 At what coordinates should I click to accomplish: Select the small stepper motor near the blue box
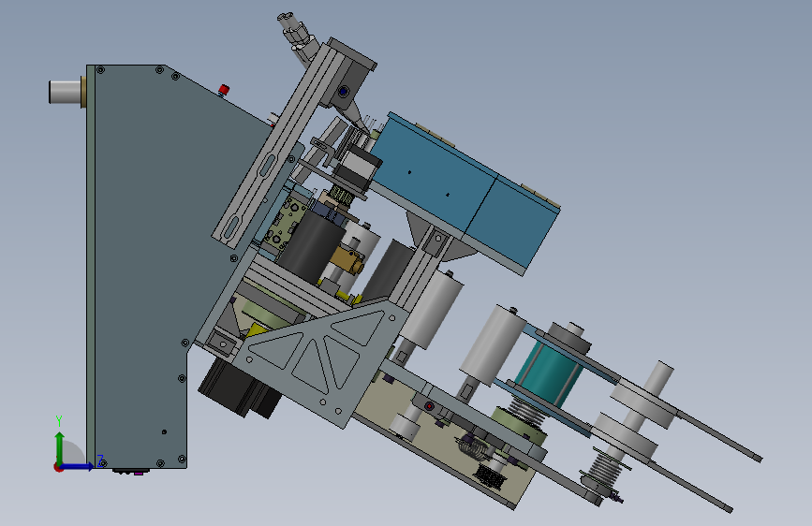click(358, 168)
